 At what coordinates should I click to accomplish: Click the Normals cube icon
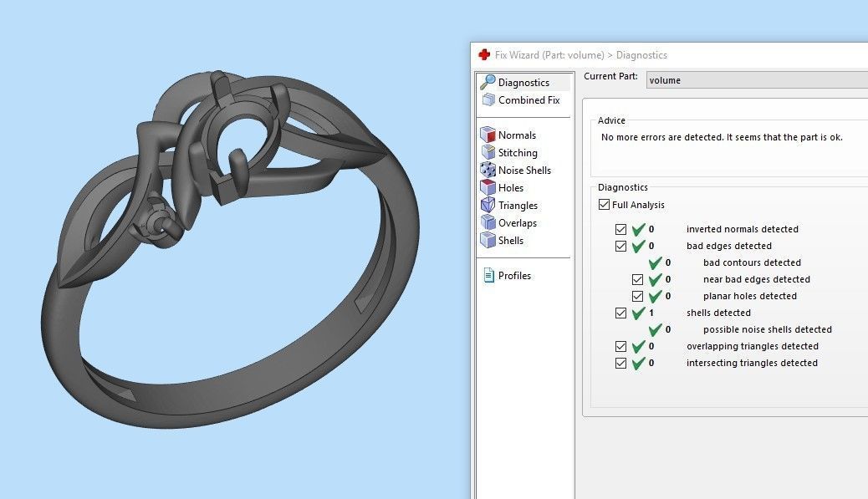point(488,135)
